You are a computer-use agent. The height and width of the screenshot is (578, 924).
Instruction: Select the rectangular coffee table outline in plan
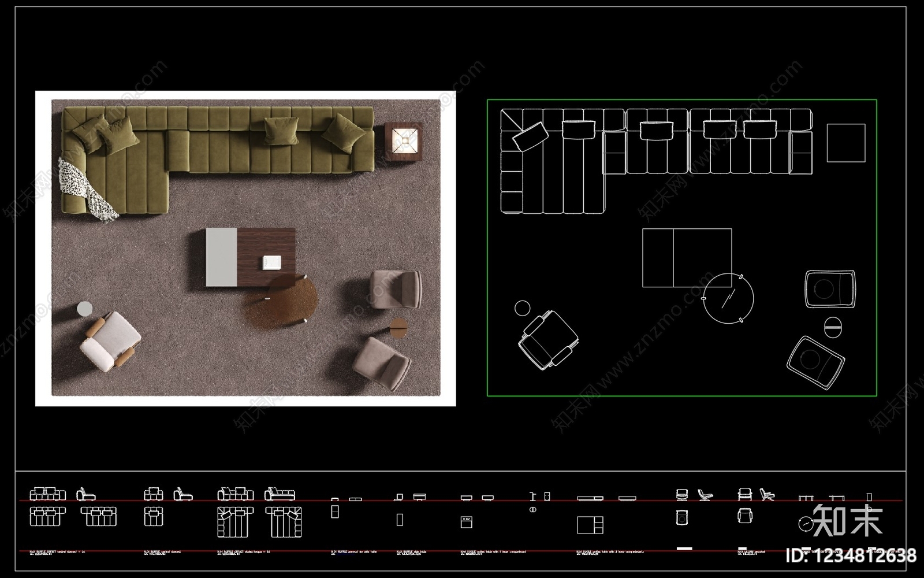click(687, 258)
